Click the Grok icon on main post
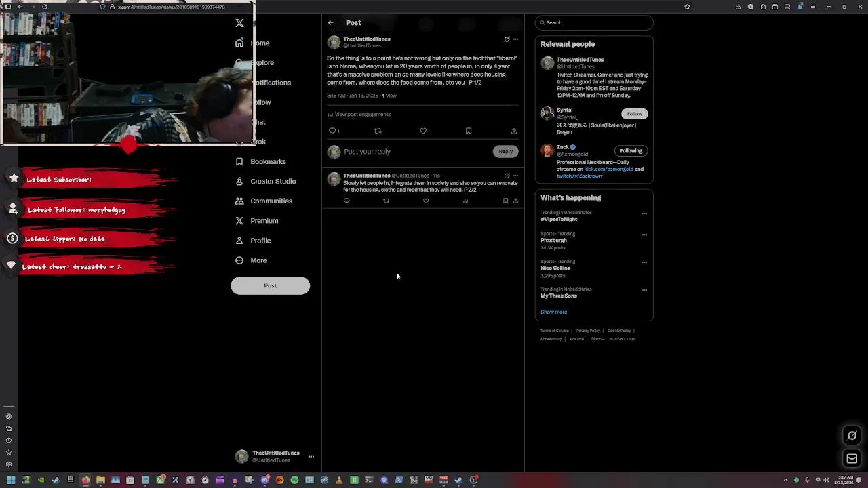868x488 pixels. click(507, 39)
